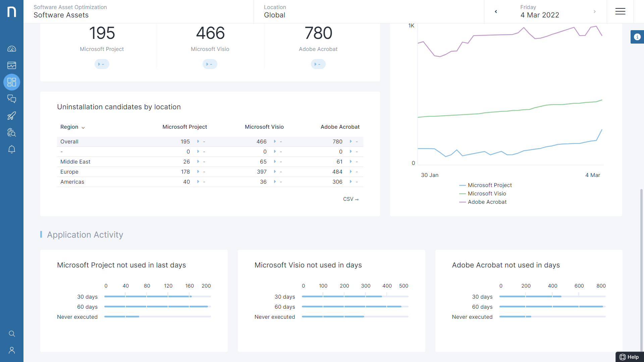Viewport: 644px width, 362px height.
Task: Expand the Microsoft Project drilldown under 195
Action: click(102, 64)
